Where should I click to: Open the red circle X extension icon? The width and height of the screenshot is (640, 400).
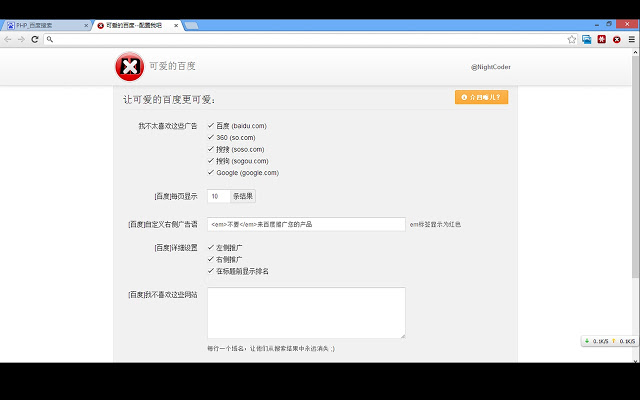click(x=617, y=40)
